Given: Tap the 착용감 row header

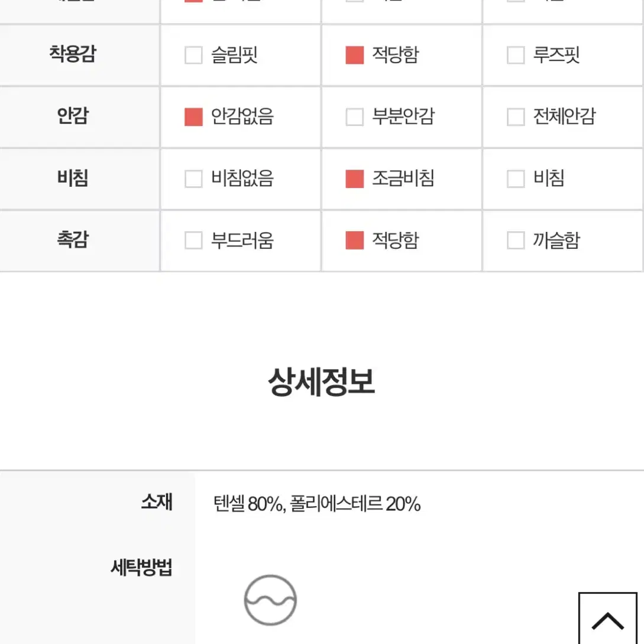Looking at the screenshot, I should [73, 54].
